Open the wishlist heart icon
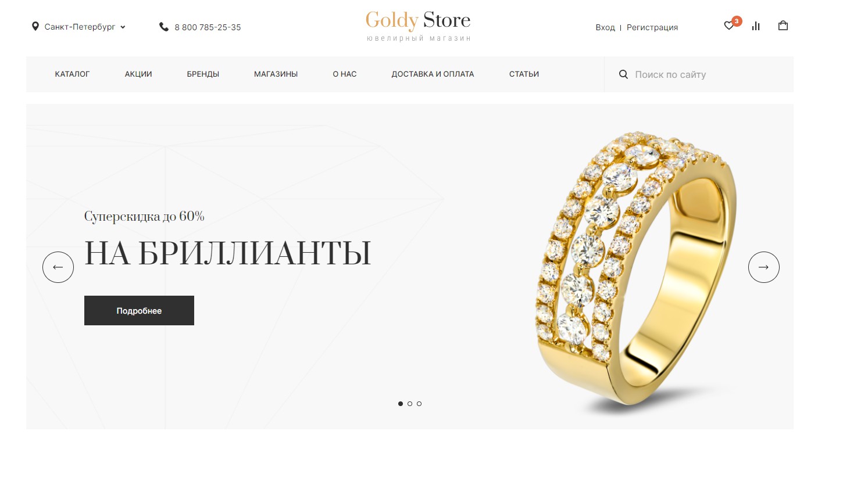The width and height of the screenshot is (868, 499). pos(728,26)
